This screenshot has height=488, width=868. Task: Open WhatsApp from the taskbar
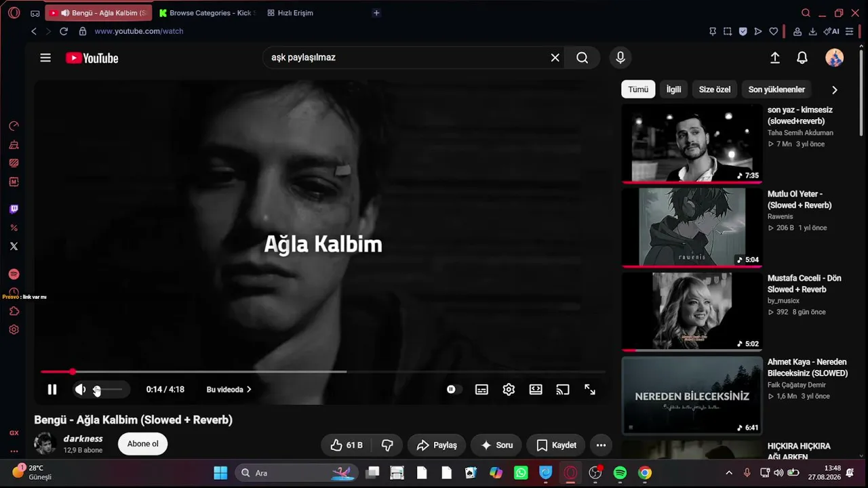[521, 473]
